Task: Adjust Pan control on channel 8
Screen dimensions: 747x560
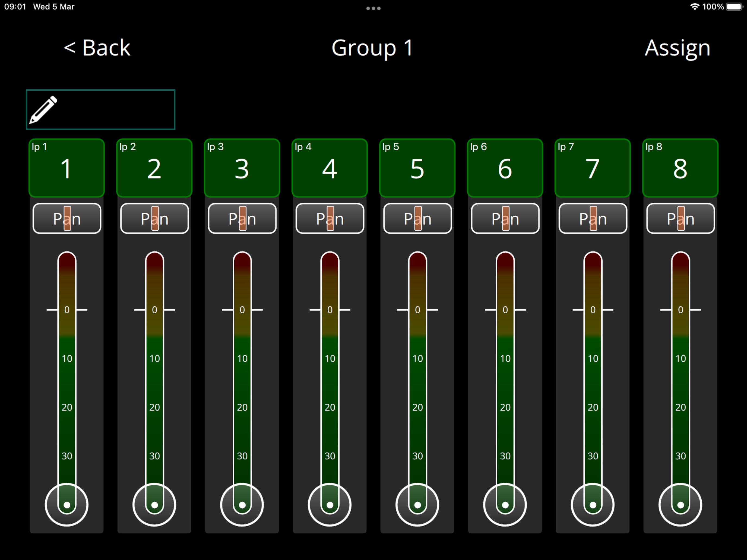Action: tap(680, 218)
